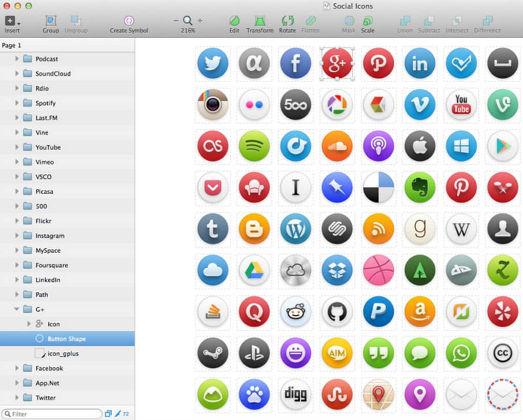Click the Create Symbol toolbar icon

129,21
